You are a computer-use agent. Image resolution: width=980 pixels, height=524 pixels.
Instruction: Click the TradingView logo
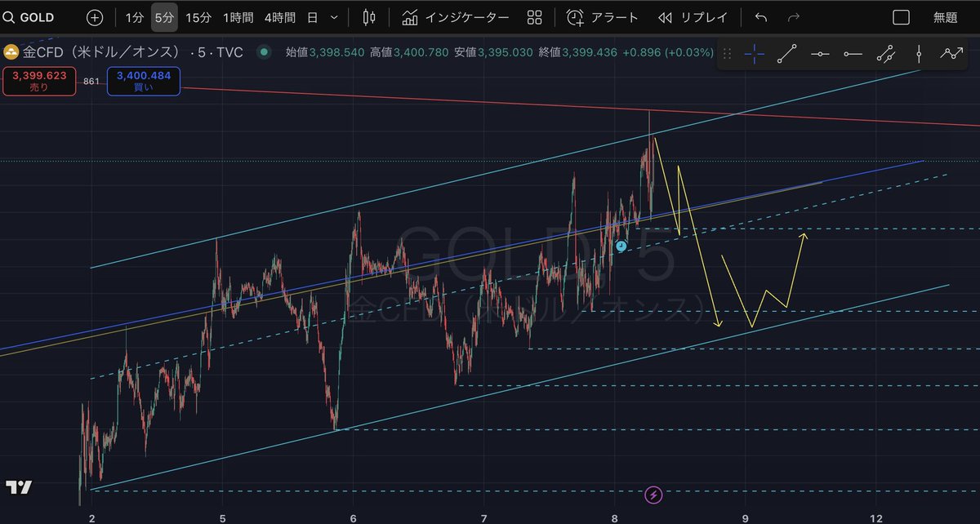pos(19,487)
